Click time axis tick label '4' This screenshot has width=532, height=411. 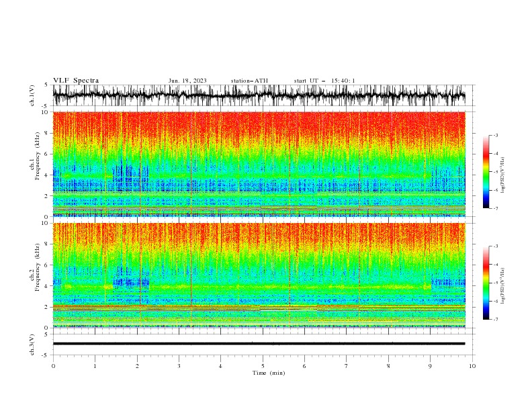click(220, 366)
